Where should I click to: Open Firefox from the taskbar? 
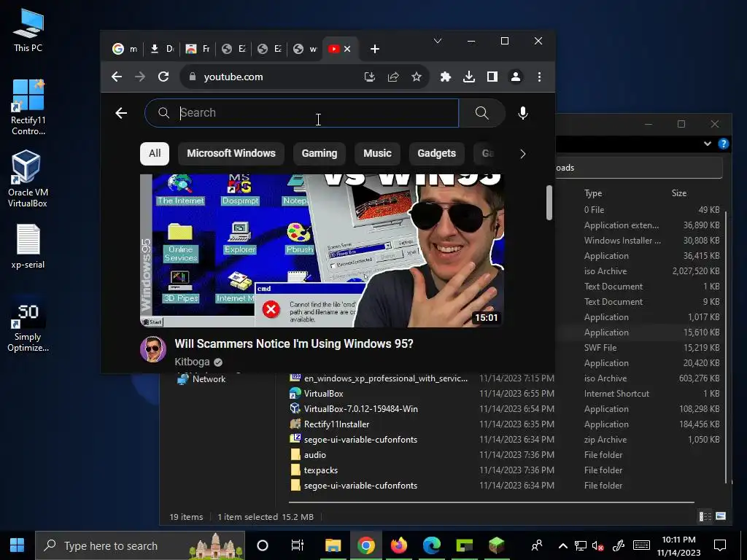(x=399, y=545)
